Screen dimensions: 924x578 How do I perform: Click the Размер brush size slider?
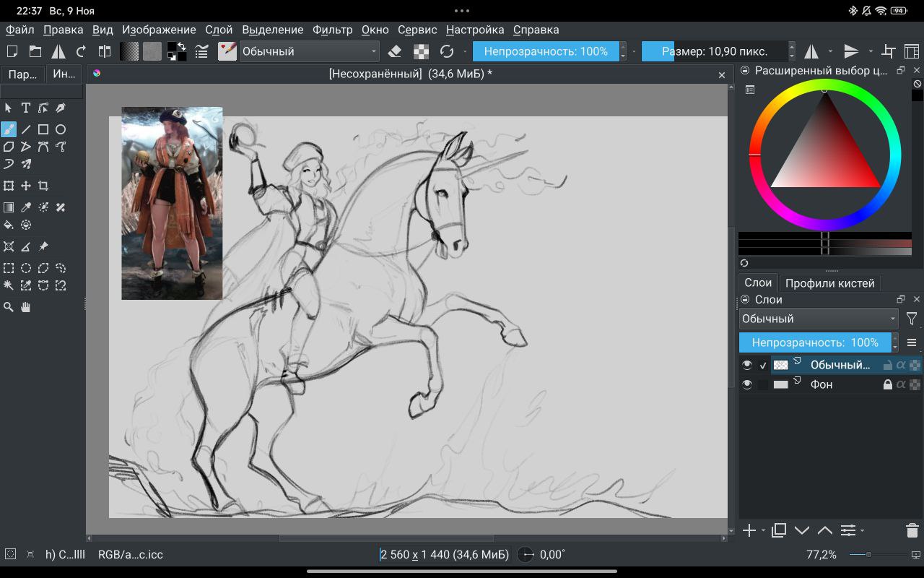(714, 51)
